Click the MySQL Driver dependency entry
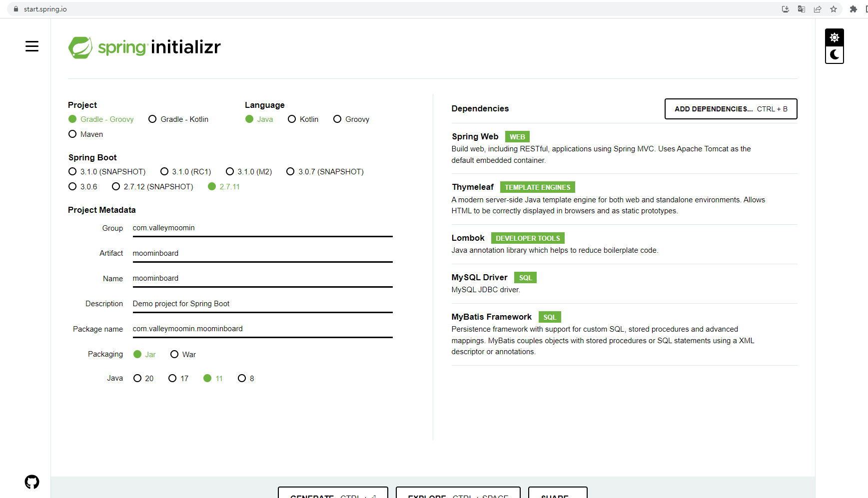 click(x=624, y=283)
